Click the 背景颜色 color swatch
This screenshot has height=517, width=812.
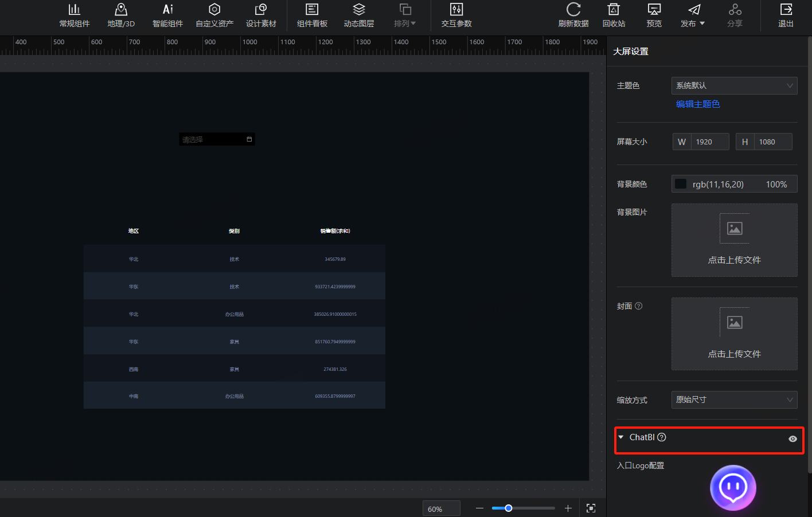pyautogui.click(x=681, y=184)
